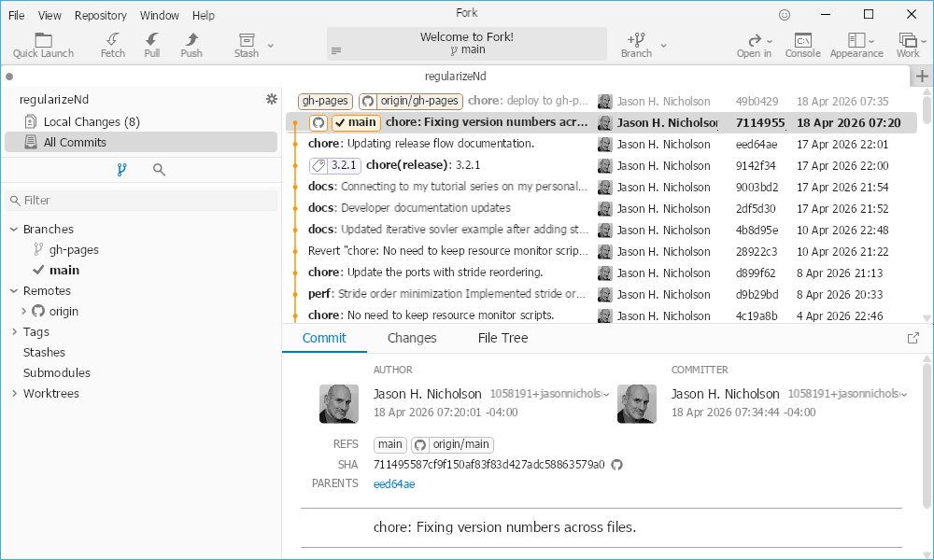Select Local Changes (8) in sidebar

92,122
